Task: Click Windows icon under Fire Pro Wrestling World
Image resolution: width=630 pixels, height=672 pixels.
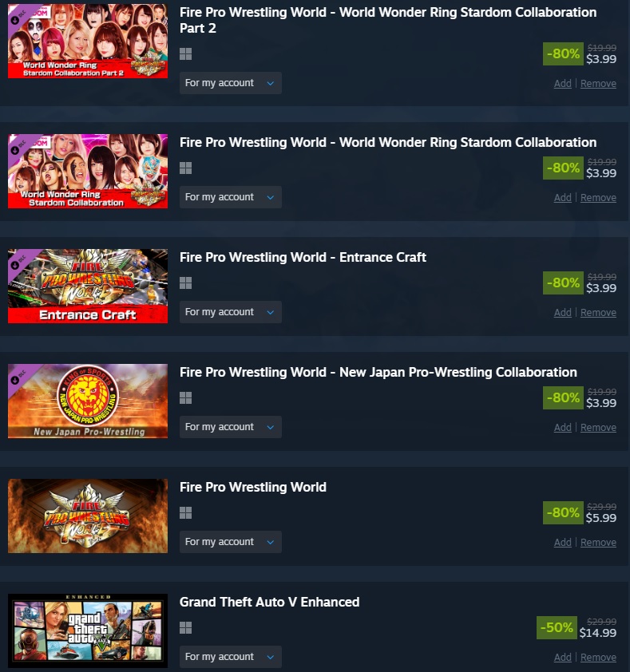Action: point(185,512)
